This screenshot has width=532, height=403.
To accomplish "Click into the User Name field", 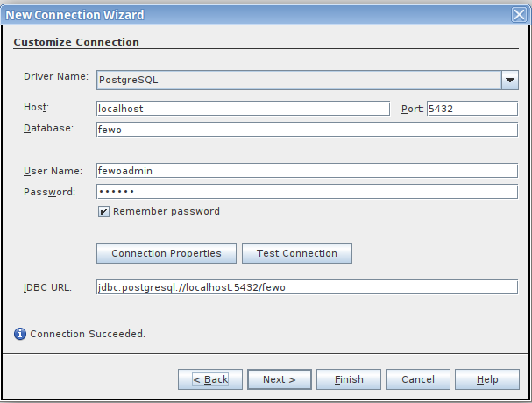I will click(x=307, y=171).
